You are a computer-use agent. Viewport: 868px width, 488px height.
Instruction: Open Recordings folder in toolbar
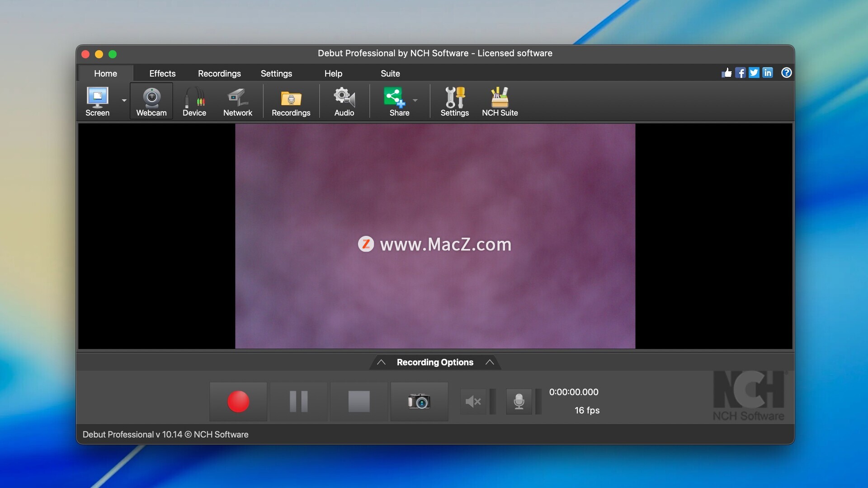click(x=291, y=102)
